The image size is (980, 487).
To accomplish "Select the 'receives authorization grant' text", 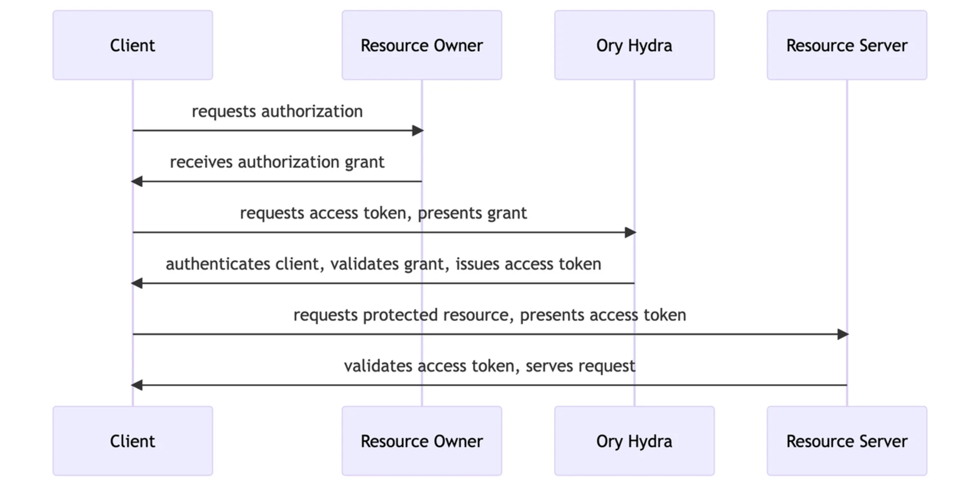I will click(277, 162).
